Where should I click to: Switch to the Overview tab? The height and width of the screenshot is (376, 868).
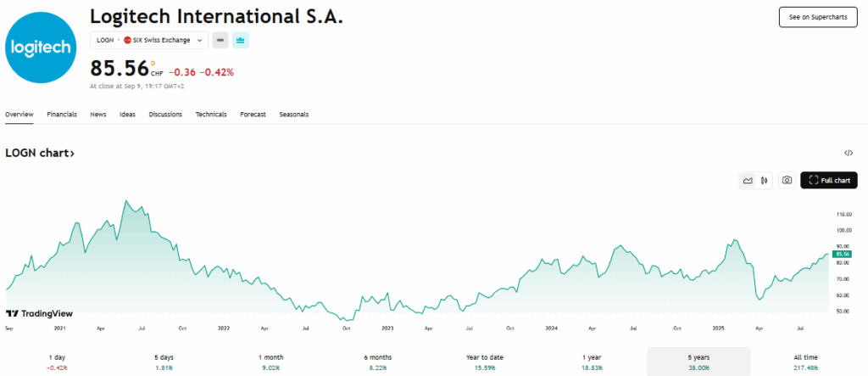click(x=19, y=115)
